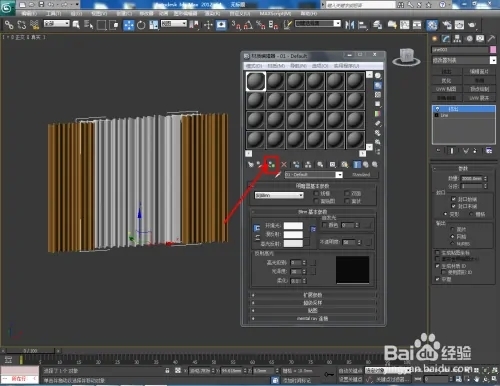Open the 渲染(R) rendering menu
Image resolution: width=500 pixels, height=386 pixels.
(212, 14)
